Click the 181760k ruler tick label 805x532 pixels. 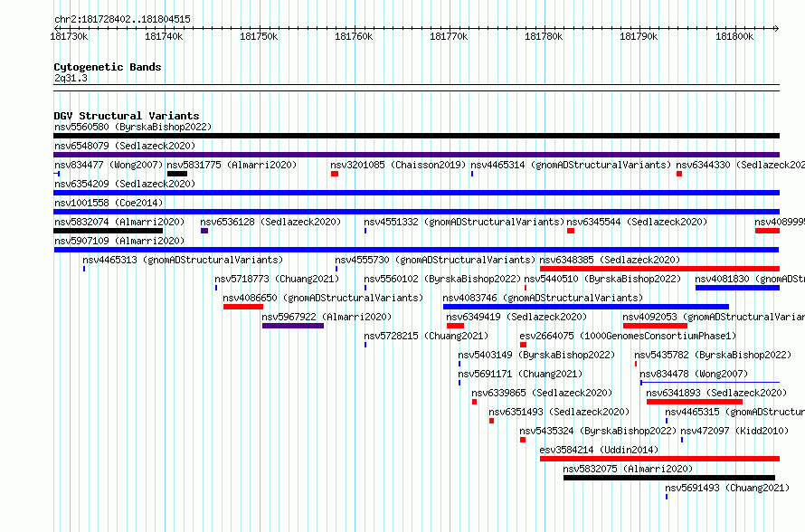354,36
